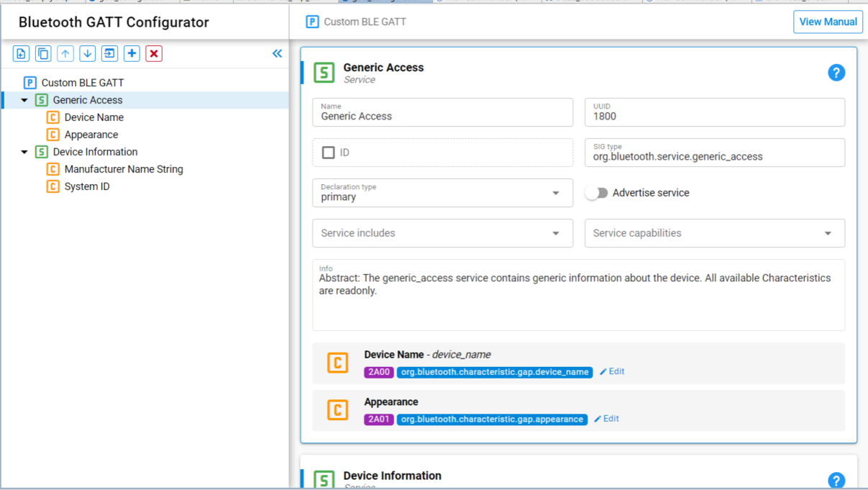Open the View Manual button
This screenshot has width=868, height=490.
tap(828, 22)
